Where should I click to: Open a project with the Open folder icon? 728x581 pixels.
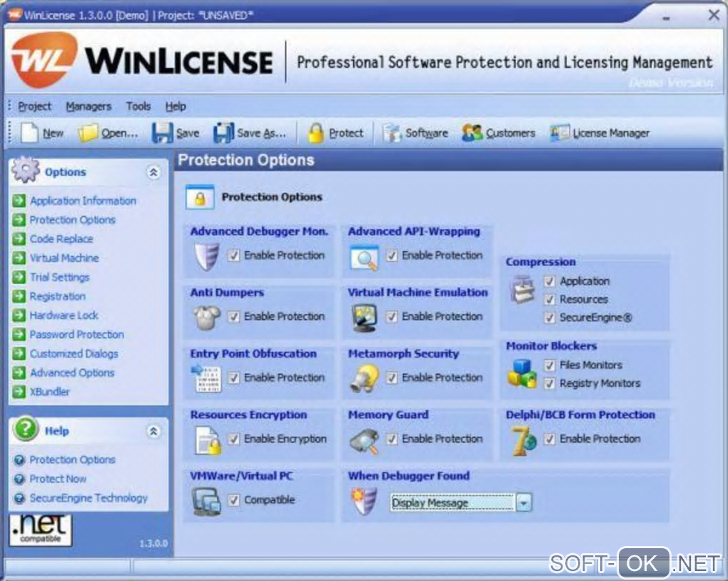87,133
